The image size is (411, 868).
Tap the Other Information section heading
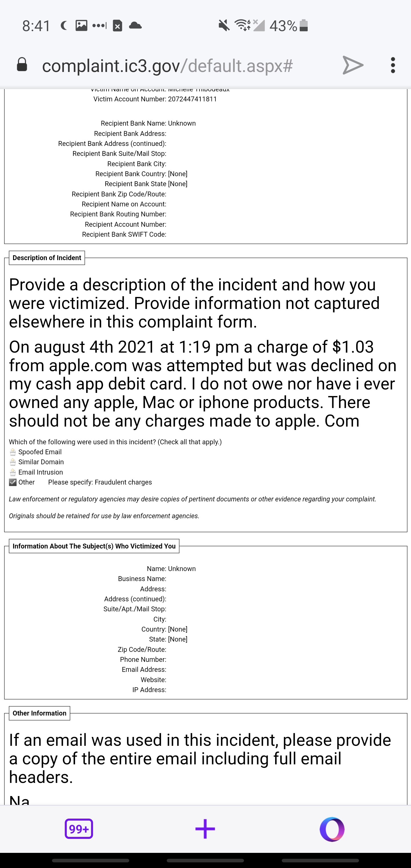39,713
